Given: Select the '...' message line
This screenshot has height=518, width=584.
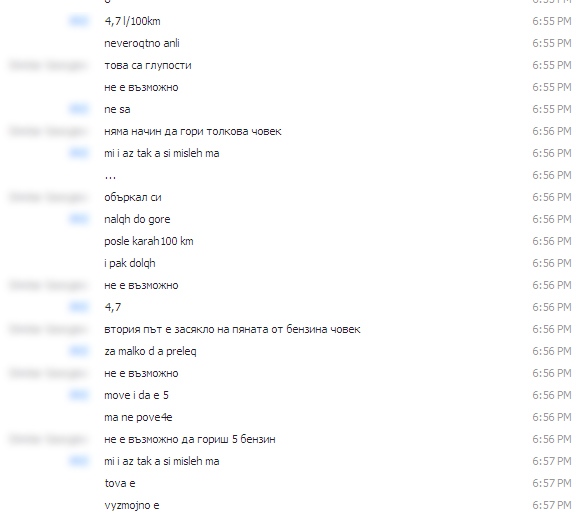Looking at the screenshot, I should pyautogui.click(x=110, y=175).
